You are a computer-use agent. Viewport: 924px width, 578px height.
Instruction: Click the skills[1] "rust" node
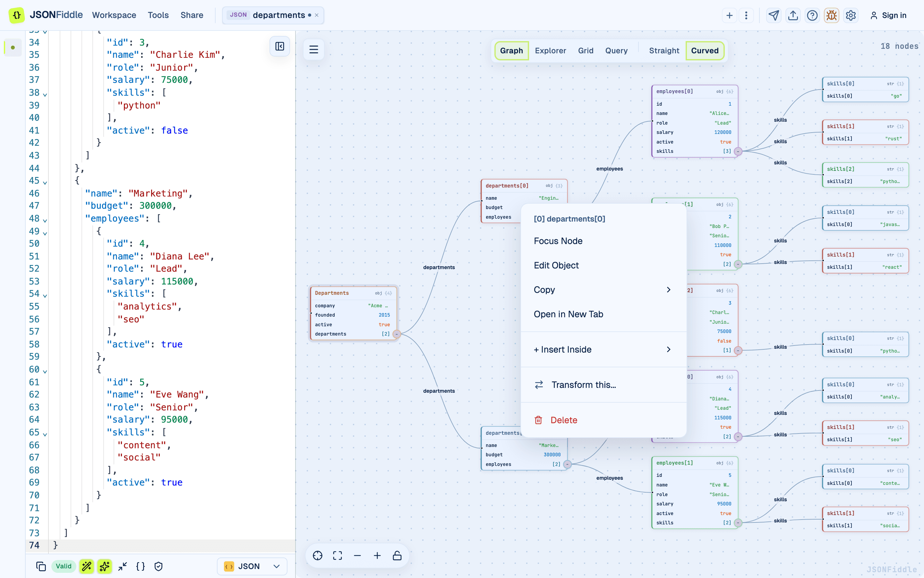click(x=865, y=132)
